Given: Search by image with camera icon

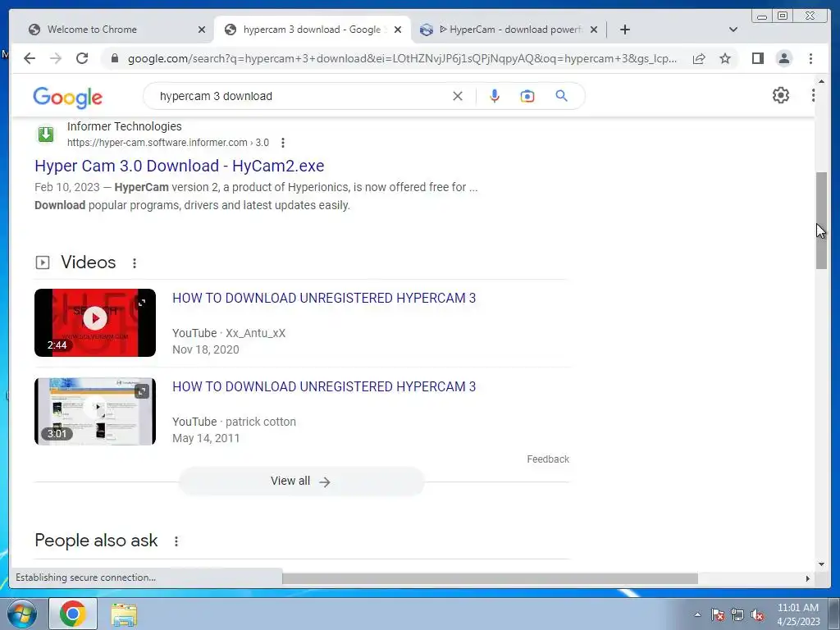Looking at the screenshot, I should pos(527,96).
